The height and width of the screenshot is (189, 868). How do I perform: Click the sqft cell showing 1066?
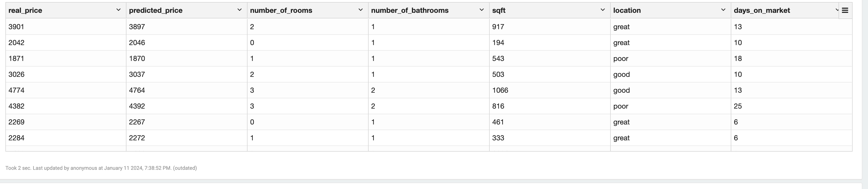pos(500,90)
